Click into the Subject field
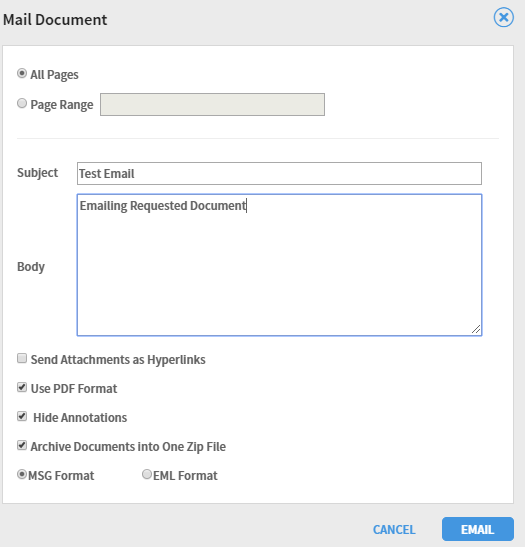 pos(279,173)
